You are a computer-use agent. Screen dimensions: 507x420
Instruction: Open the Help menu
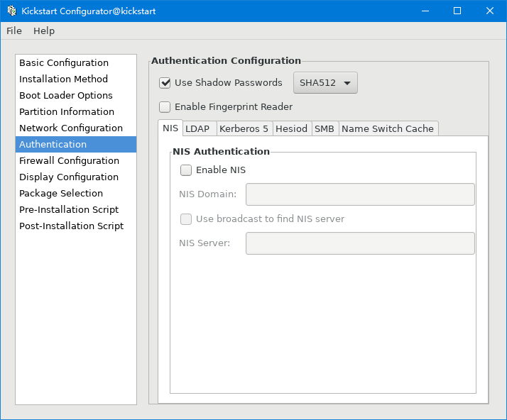(44, 31)
